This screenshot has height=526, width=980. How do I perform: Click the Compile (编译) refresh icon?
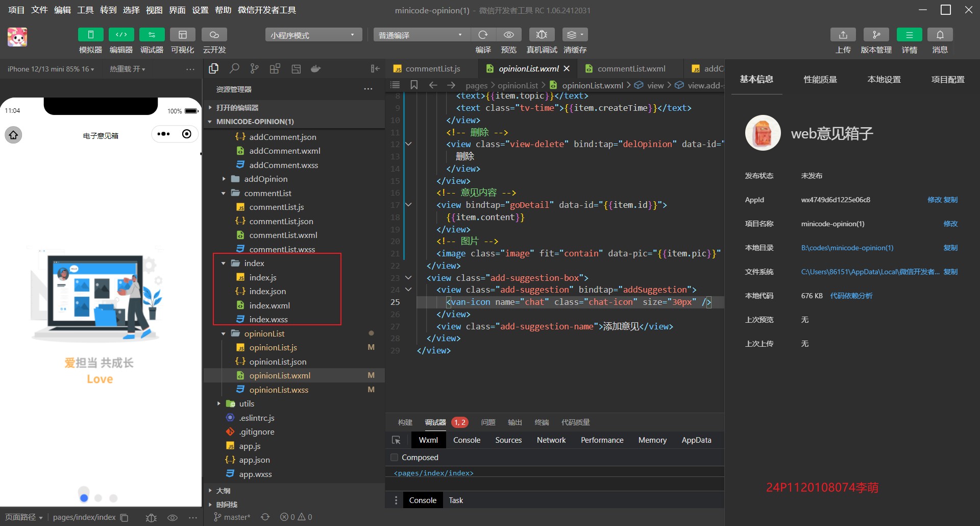tap(483, 35)
